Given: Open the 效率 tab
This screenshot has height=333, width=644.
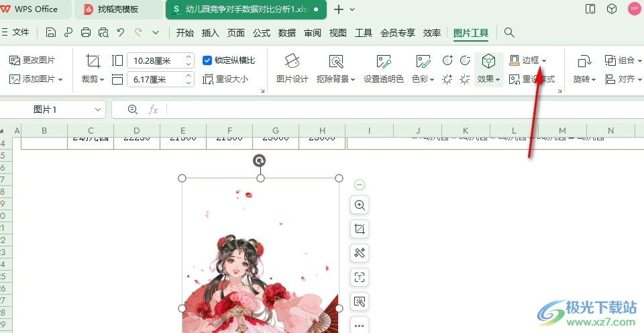Looking at the screenshot, I should [431, 33].
